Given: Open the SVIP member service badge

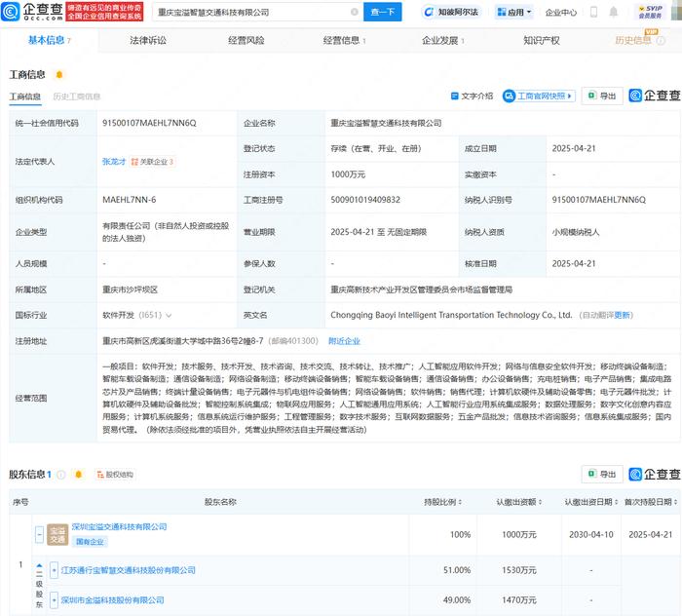Looking at the screenshot, I should point(650,12).
